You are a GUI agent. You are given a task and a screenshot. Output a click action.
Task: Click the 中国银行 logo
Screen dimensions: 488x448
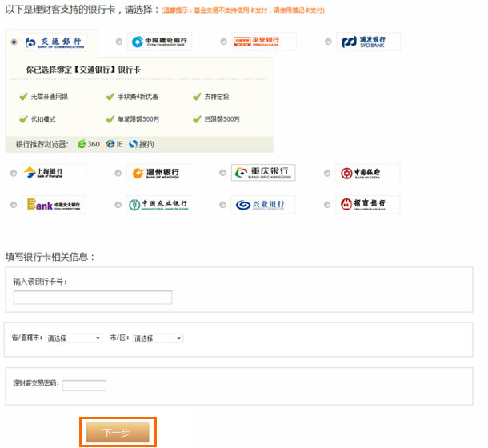pos(367,173)
